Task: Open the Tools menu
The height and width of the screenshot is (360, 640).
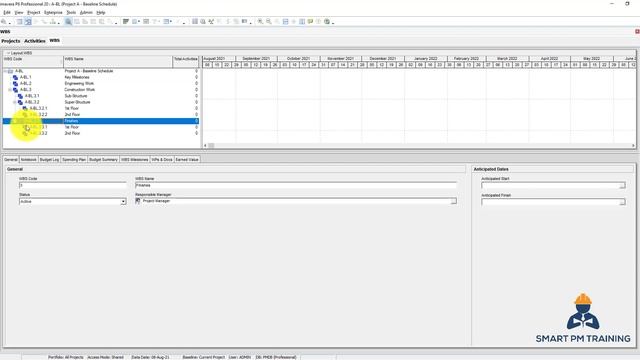Action: click(71, 13)
